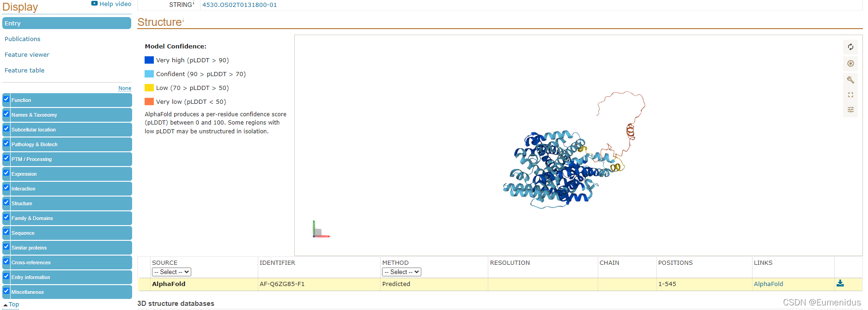Toggle the Subcellular location checkbox
This screenshot has width=868, height=310.
6,129
